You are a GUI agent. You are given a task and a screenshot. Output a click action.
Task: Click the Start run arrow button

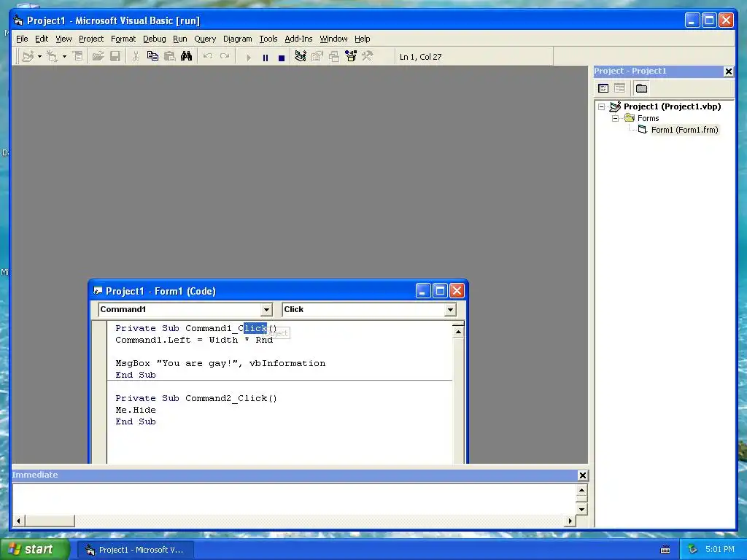249,58
